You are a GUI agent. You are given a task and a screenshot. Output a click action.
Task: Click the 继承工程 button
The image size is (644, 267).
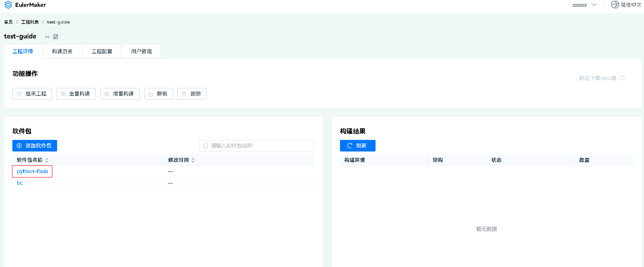[32, 94]
